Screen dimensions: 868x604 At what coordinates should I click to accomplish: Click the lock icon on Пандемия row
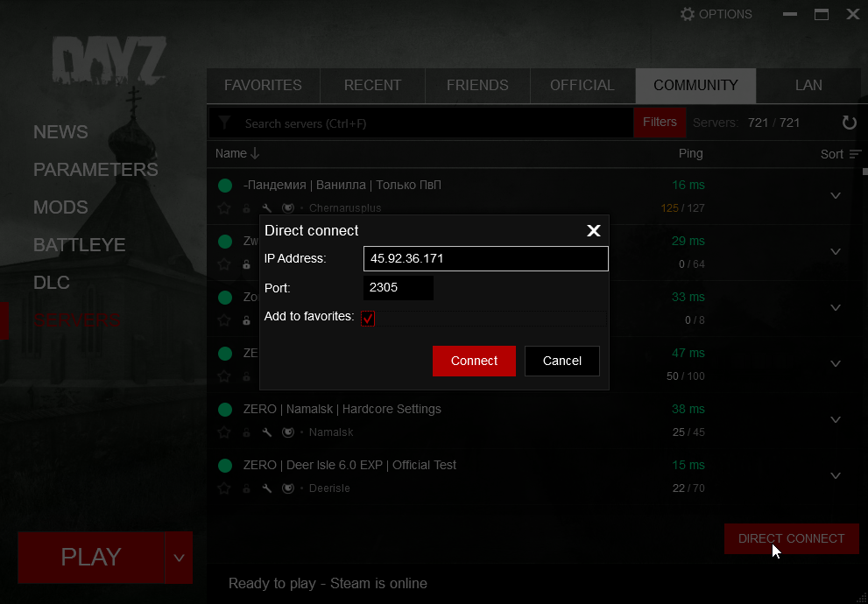(x=246, y=208)
